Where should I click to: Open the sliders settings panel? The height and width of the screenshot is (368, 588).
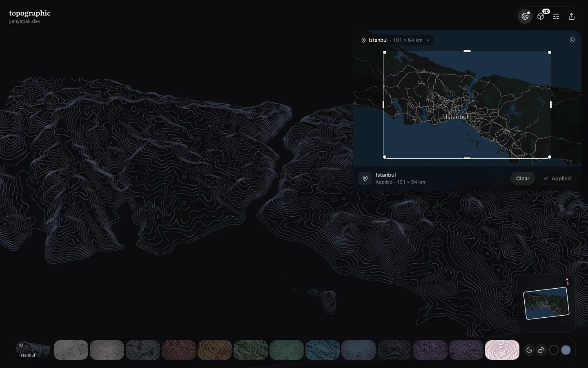coord(556,16)
